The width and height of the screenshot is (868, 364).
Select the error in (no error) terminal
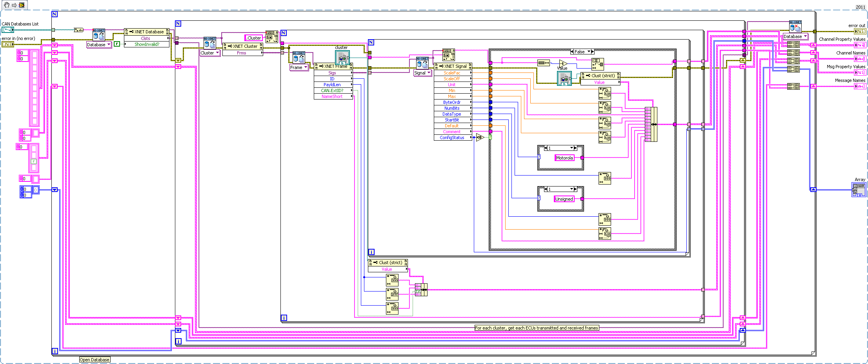click(8, 44)
